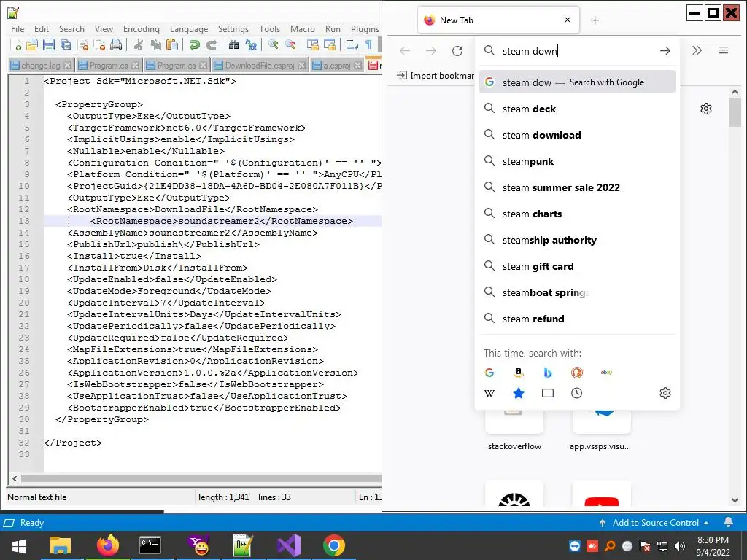Click Save All icon in Notepad++
747x560 pixels.
click(65, 44)
